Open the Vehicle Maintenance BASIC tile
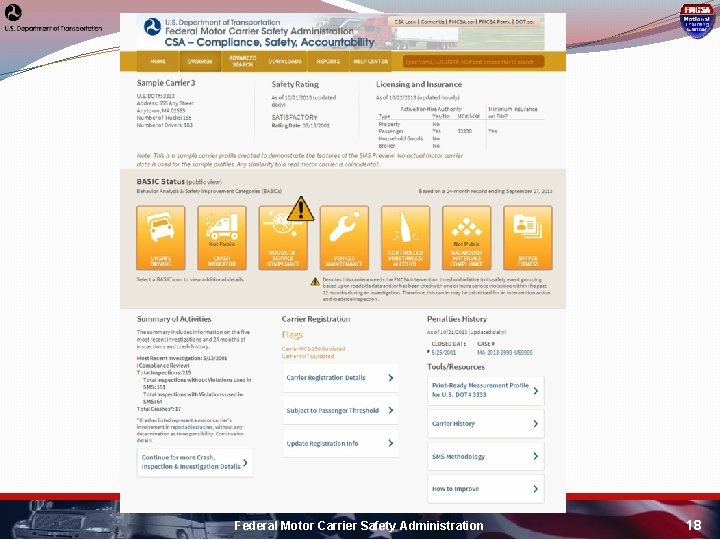 344,237
